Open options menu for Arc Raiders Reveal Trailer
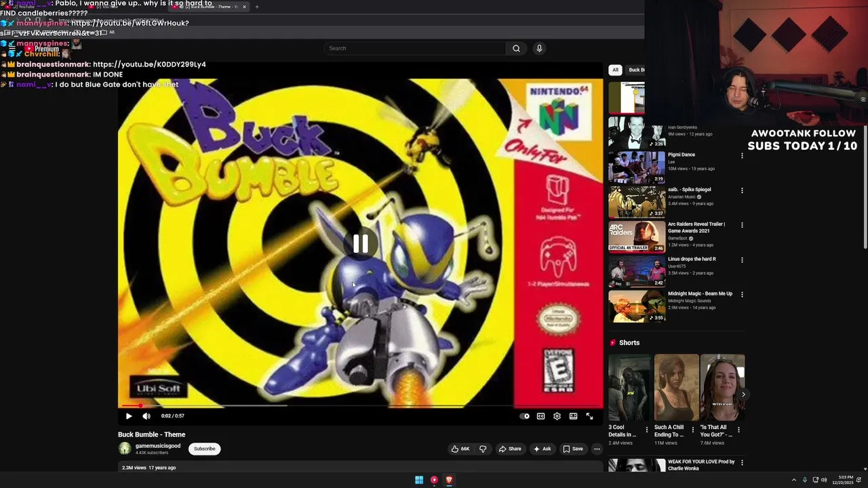 pyautogui.click(x=742, y=225)
